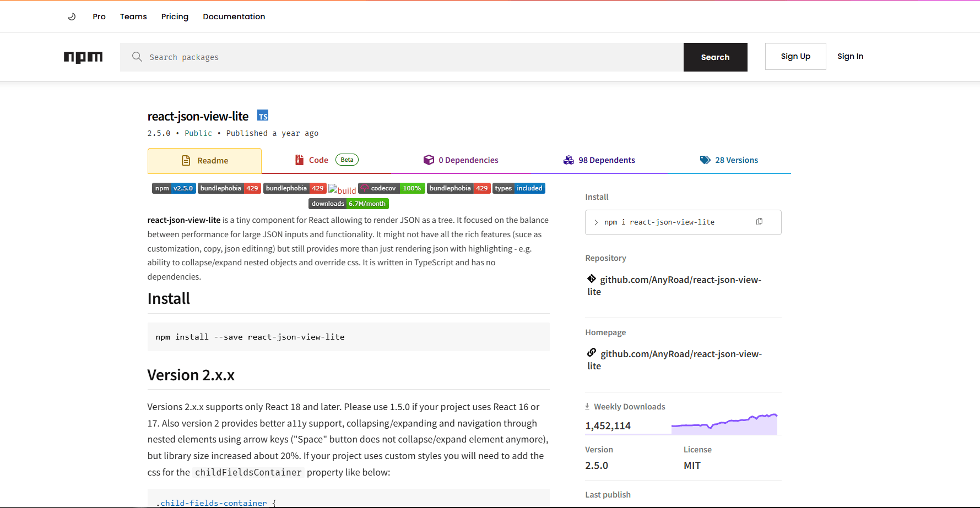Click the "Install" sidebar heading

click(x=597, y=197)
